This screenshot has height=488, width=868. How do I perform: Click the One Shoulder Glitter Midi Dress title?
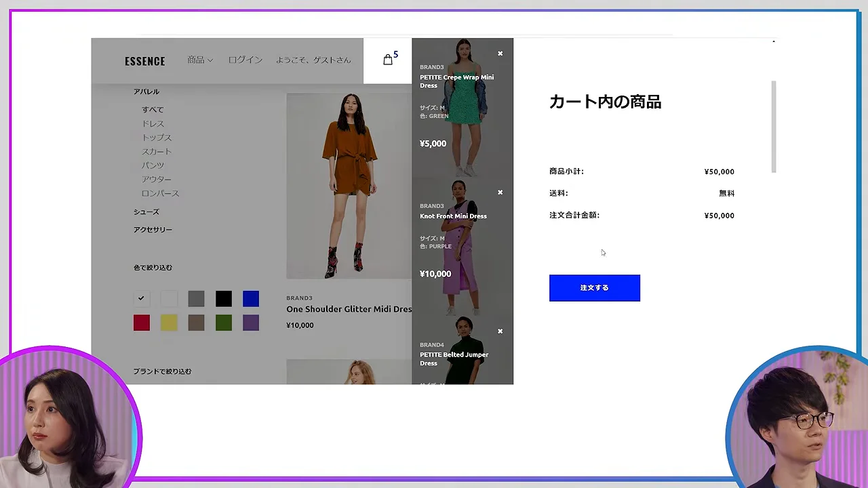[349, 309]
